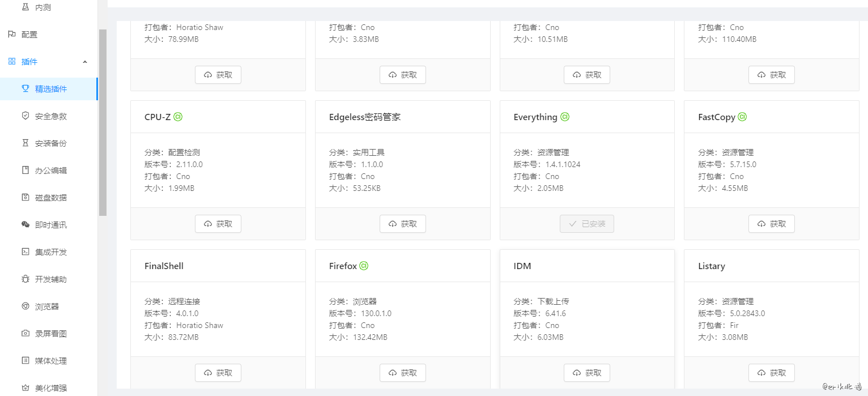
Task: Open the 磁盘数据 category
Action: [x=51, y=198]
